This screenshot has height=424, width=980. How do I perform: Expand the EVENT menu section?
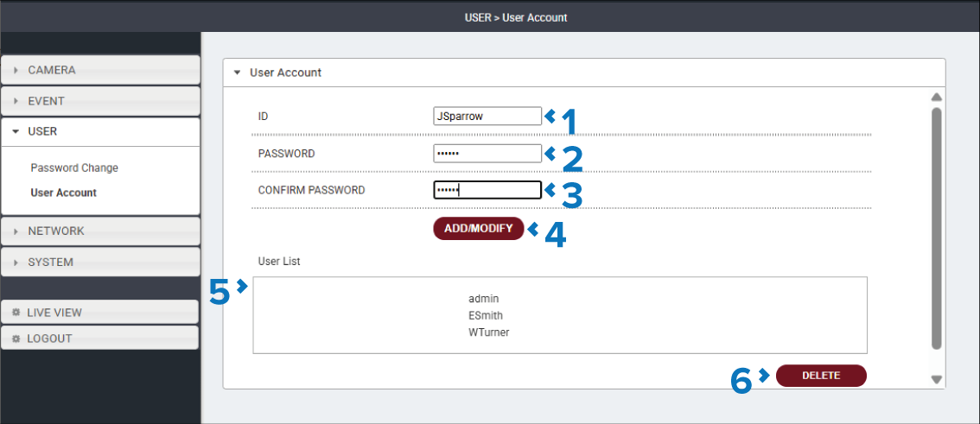[x=100, y=100]
